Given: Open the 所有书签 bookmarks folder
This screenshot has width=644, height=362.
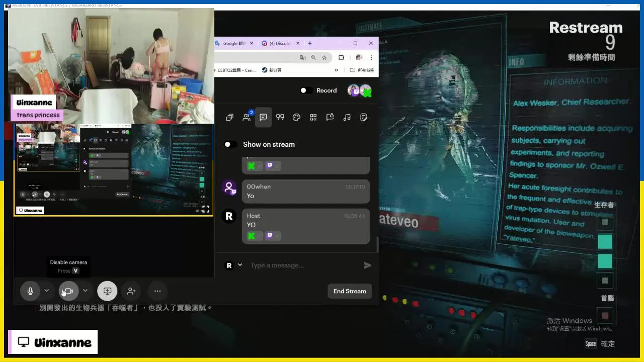Looking at the screenshot, I should (x=362, y=70).
